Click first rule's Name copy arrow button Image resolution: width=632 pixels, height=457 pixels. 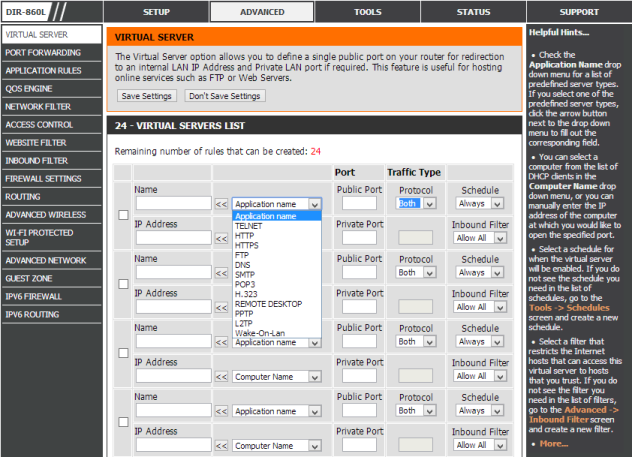tap(221, 204)
